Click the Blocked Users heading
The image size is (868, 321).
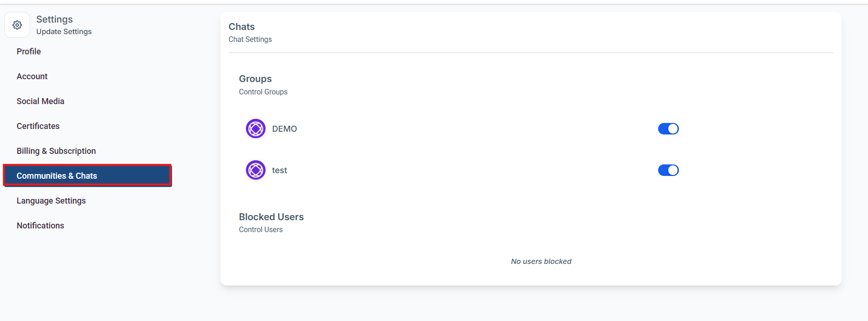(x=271, y=217)
